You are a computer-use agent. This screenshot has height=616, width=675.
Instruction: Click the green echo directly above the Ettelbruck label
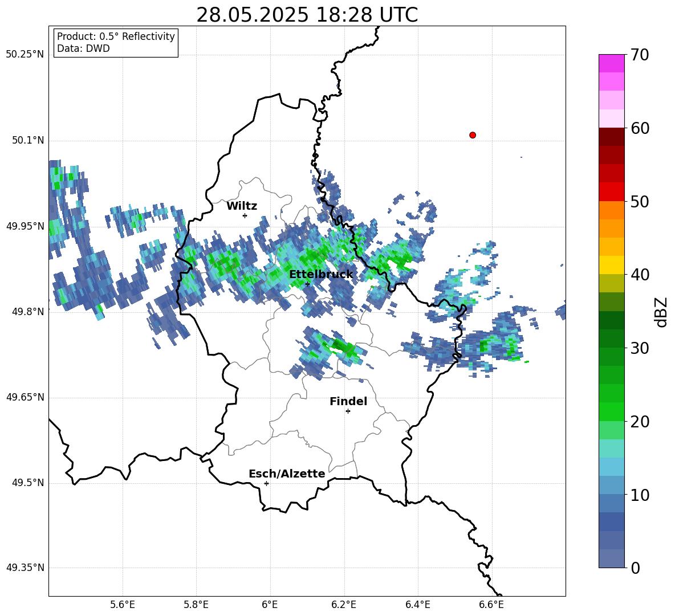pyautogui.click(x=313, y=257)
